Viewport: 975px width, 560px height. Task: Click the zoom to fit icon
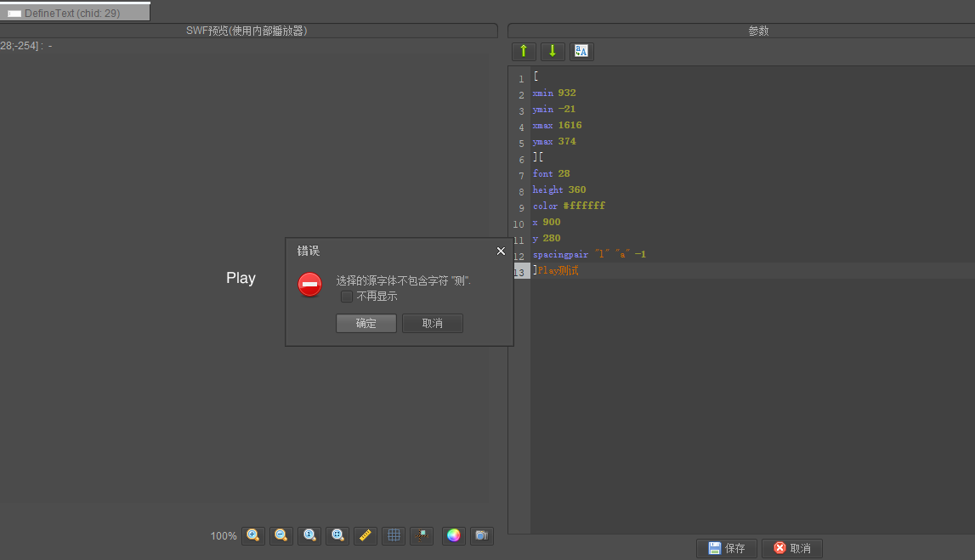pyautogui.click(x=337, y=535)
